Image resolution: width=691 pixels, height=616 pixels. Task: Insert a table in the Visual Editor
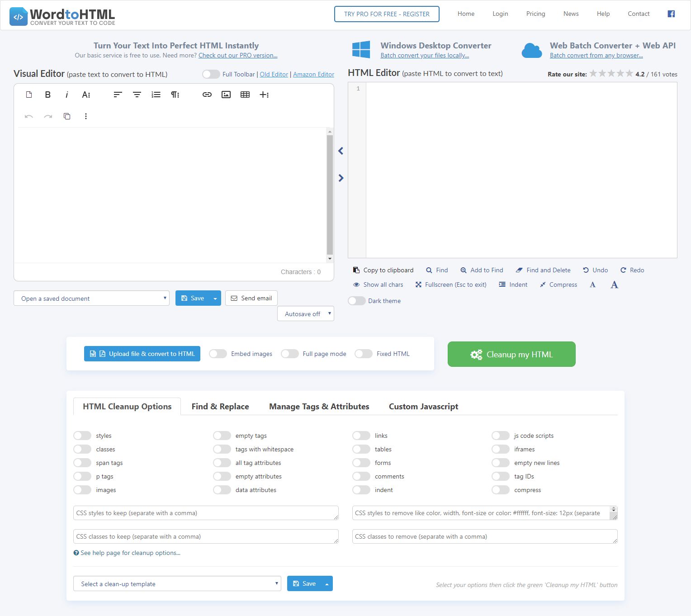tap(245, 95)
